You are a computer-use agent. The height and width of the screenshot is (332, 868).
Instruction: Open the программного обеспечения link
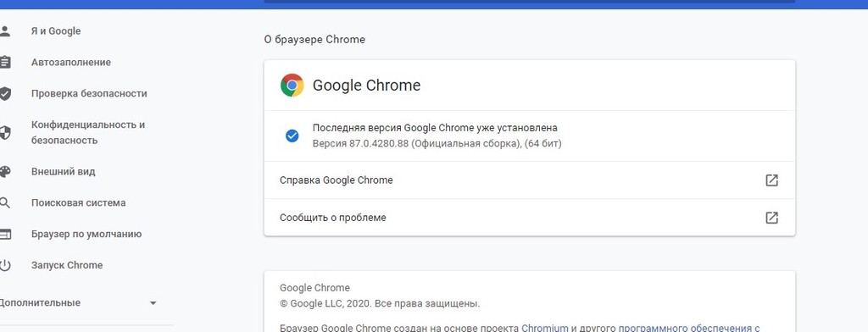[688, 328]
